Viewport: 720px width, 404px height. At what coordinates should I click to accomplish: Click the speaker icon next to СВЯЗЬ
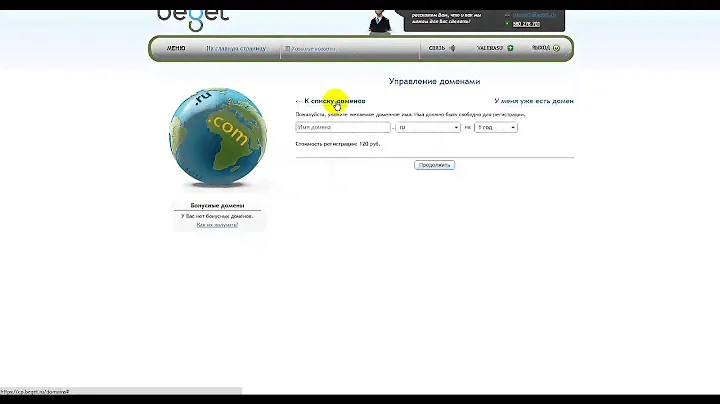(452, 48)
